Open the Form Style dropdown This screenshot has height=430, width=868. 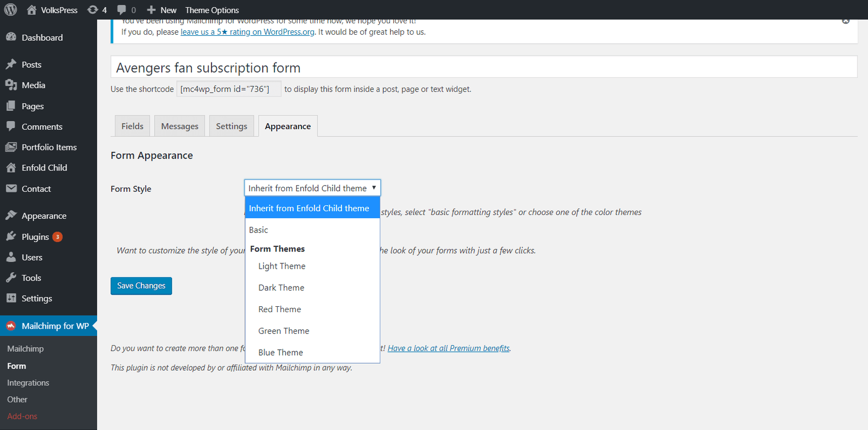312,188
